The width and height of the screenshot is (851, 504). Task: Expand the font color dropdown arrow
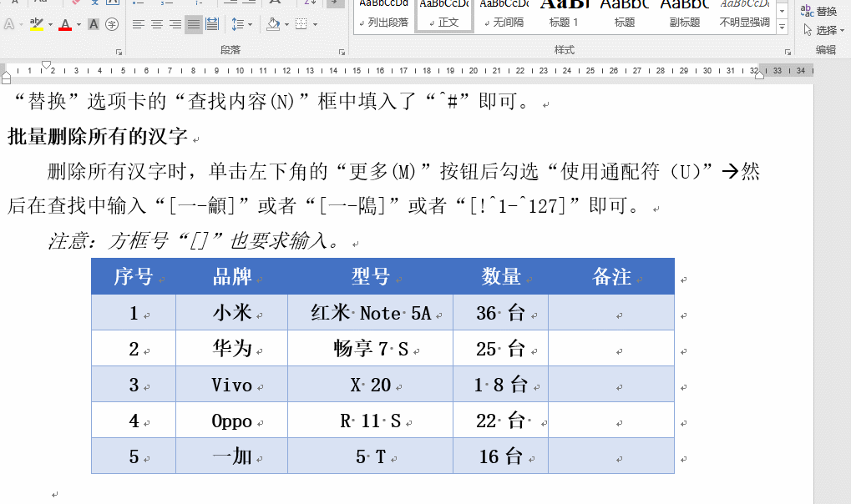tap(79, 24)
